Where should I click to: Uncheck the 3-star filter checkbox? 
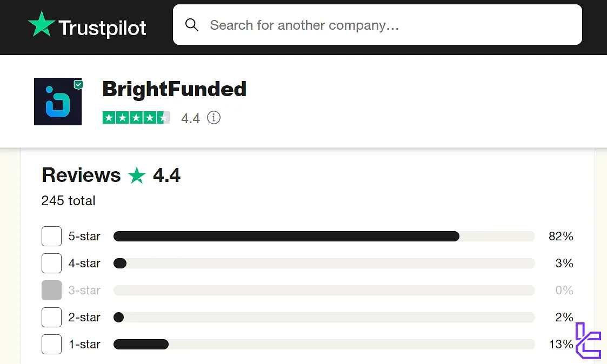(51, 290)
